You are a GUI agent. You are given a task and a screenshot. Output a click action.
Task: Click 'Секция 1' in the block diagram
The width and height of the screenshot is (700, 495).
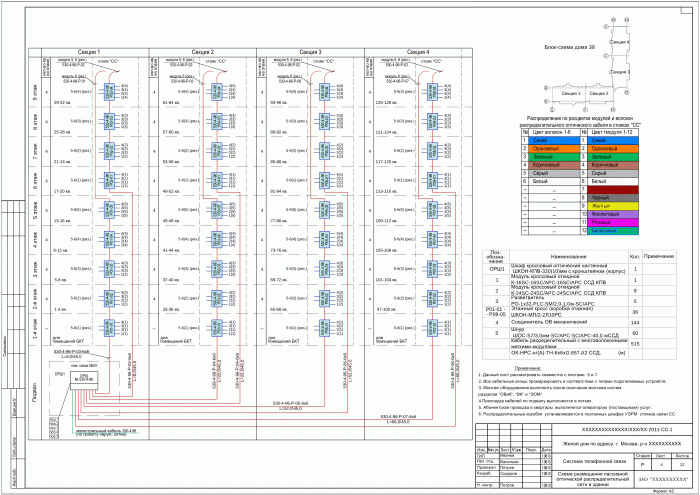pyautogui.click(x=571, y=94)
